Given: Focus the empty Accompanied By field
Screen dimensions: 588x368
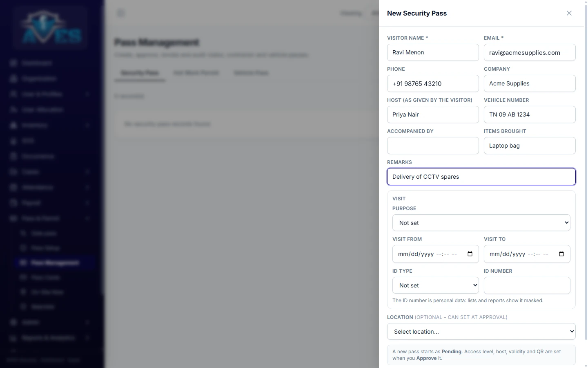Looking at the screenshot, I should pyautogui.click(x=433, y=146).
